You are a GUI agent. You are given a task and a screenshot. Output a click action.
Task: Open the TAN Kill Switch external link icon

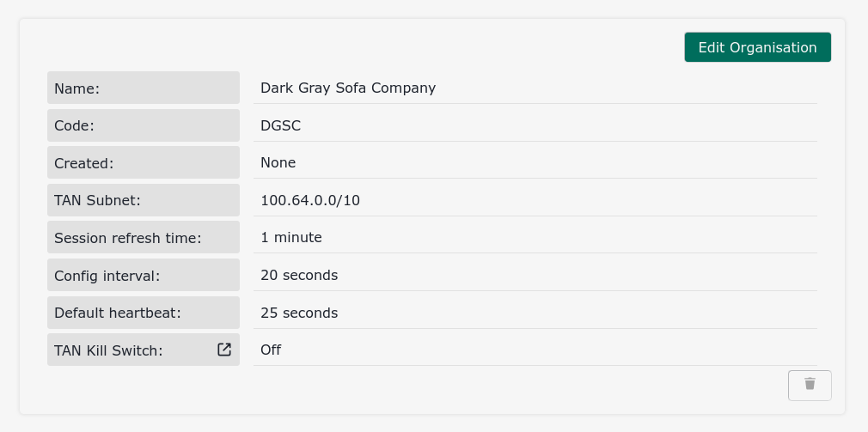point(224,350)
